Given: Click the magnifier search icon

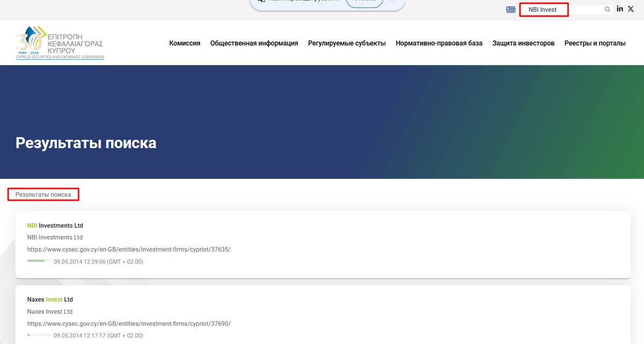Looking at the screenshot, I should tap(608, 9).
